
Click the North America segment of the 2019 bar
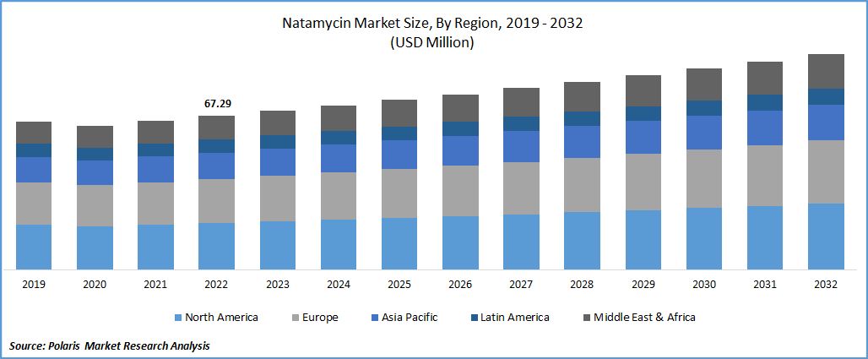(34, 247)
